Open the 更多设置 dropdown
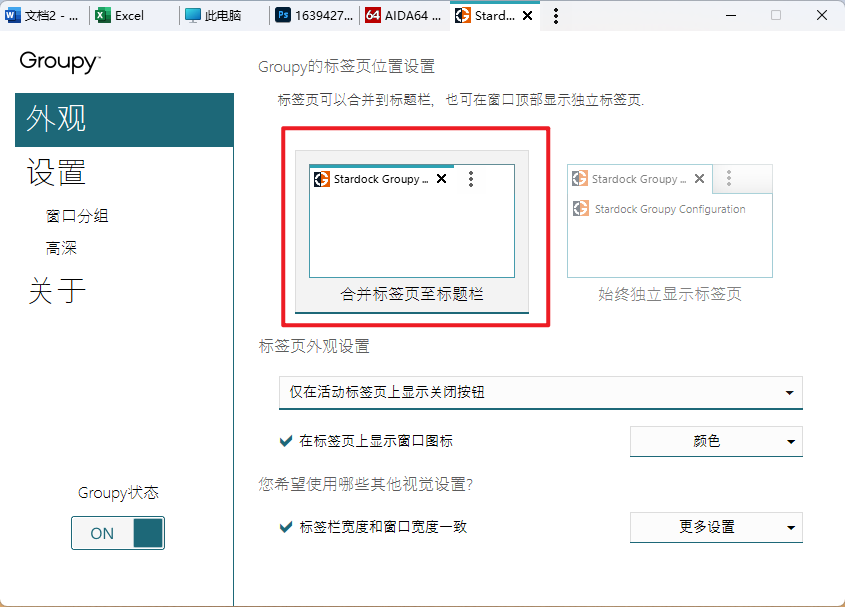This screenshot has width=845, height=607. tap(715, 527)
